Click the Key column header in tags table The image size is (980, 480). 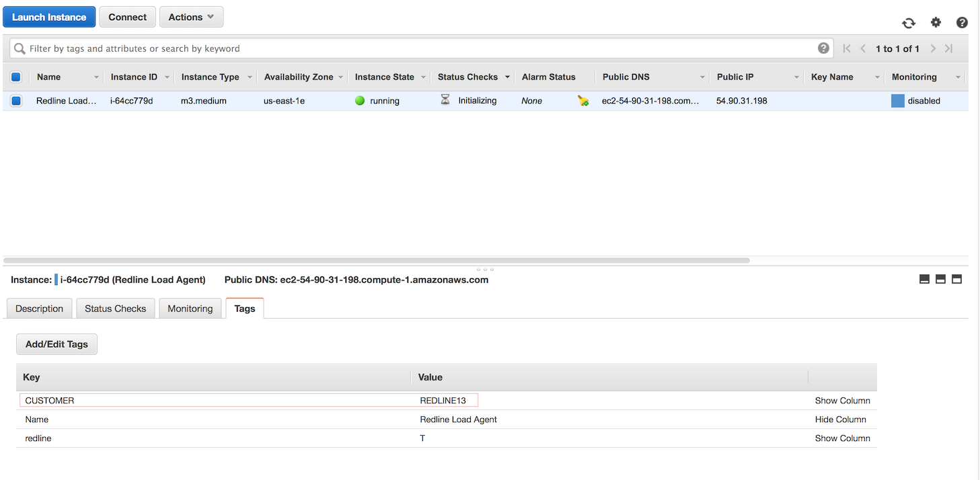pyautogui.click(x=32, y=377)
